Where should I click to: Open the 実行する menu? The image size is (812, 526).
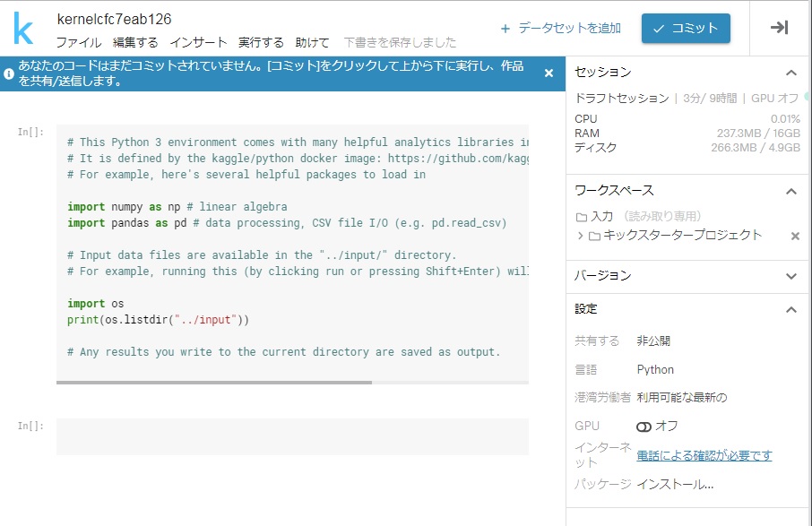261,42
